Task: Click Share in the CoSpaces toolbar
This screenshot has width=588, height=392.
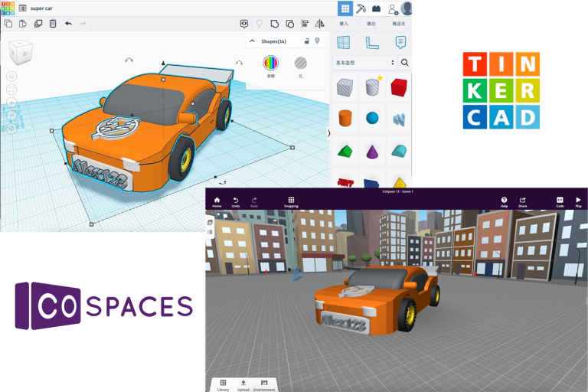Action: point(523,202)
